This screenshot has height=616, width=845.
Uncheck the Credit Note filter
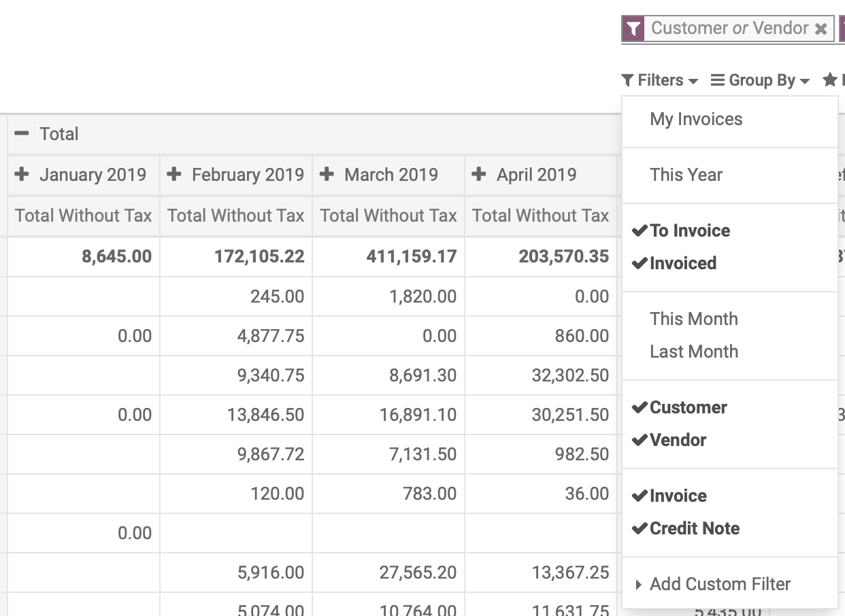pyautogui.click(x=729, y=528)
